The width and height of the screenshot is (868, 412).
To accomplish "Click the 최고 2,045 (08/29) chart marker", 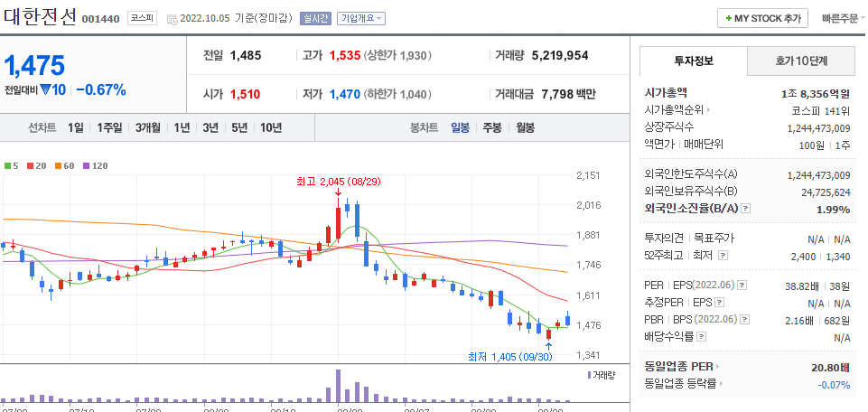I will coord(339,182).
